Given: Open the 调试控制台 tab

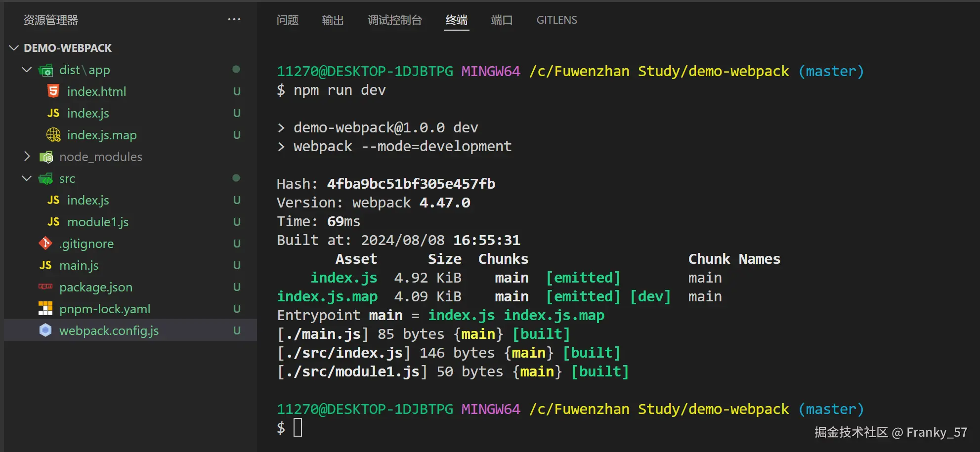Looking at the screenshot, I should [395, 20].
